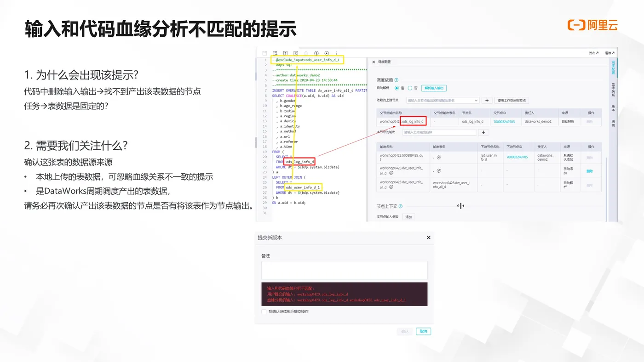Click the lock icon in editor toolbar
The height and width of the screenshot is (362, 644).
pyautogui.click(x=306, y=53)
